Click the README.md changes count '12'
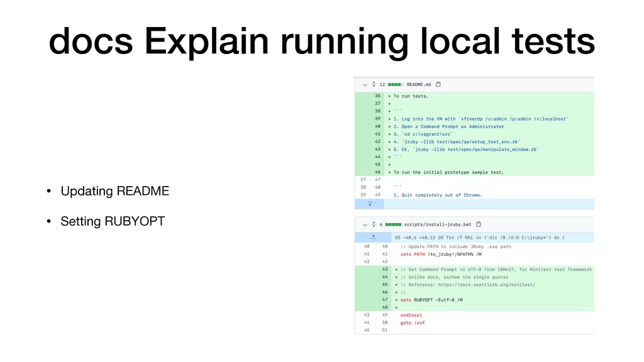The height and width of the screenshot is (362, 644). tap(382, 85)
